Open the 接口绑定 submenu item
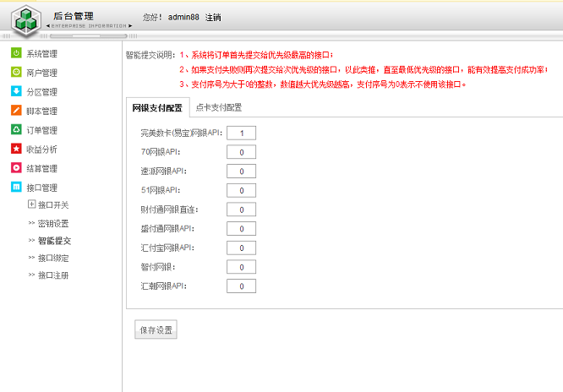Image resolution: width=563 pixels, height=392 pixels. [53, 258]
